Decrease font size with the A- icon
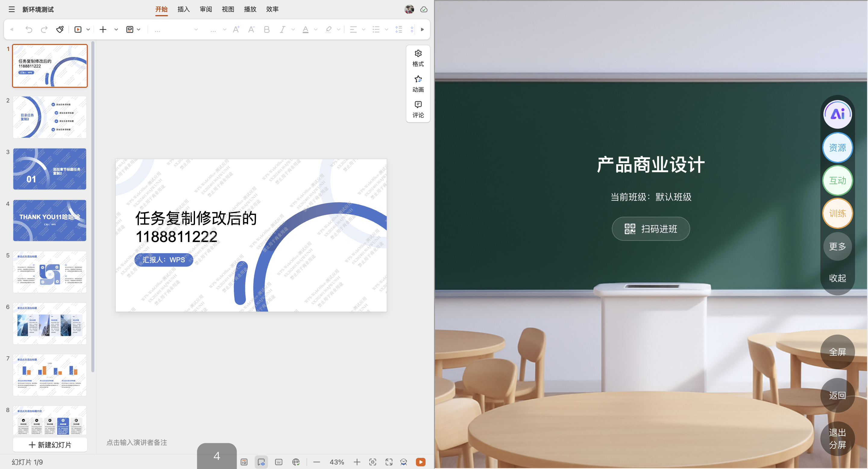The width and height of the screenshot is (868, 469). pos(251,30)
